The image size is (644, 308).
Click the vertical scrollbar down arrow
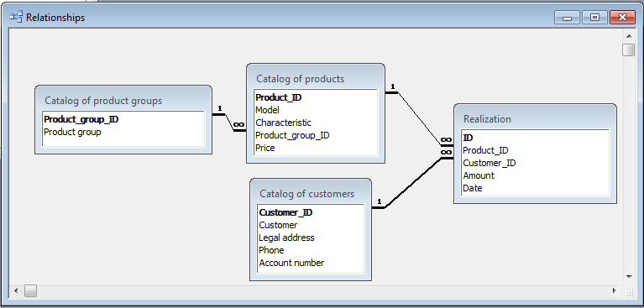(x=628, y=277)
